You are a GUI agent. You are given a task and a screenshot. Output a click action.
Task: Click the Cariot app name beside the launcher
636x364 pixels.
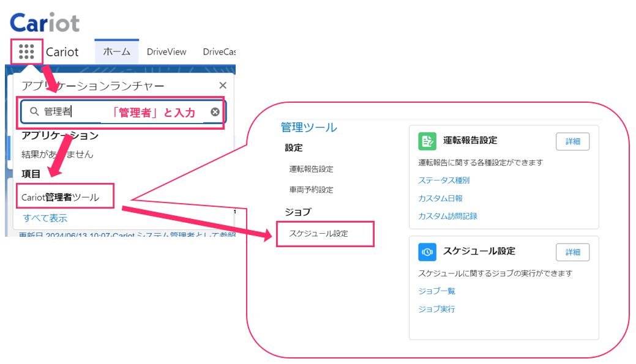[x=62, y=52]
